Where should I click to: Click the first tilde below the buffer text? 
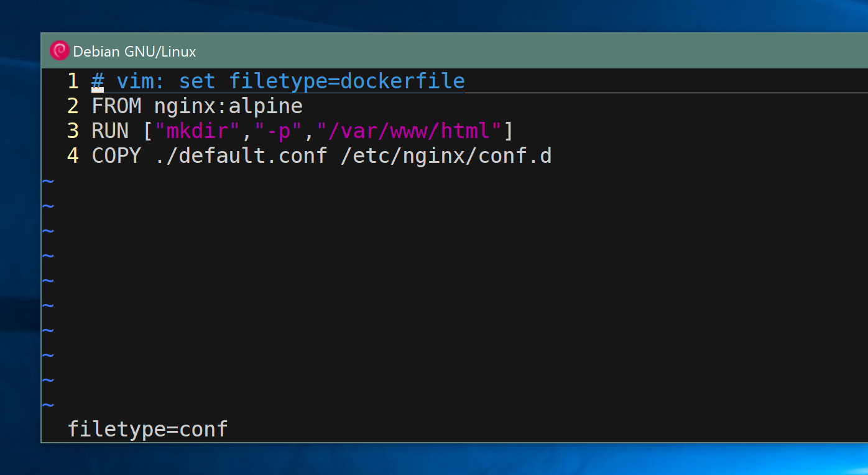pos(48,180)
